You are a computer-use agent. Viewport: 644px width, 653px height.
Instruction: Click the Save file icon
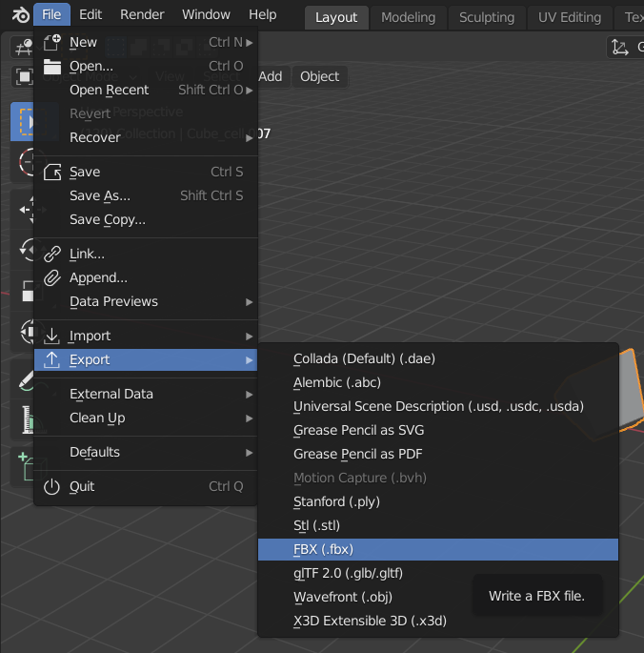click(x=52, y=172)
